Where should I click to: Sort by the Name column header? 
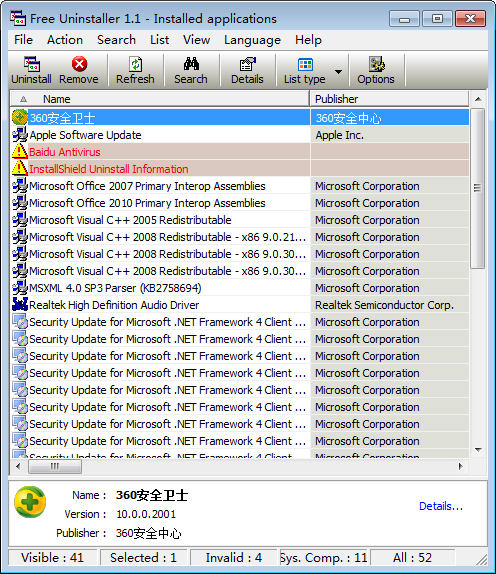(x=160, y=99)
